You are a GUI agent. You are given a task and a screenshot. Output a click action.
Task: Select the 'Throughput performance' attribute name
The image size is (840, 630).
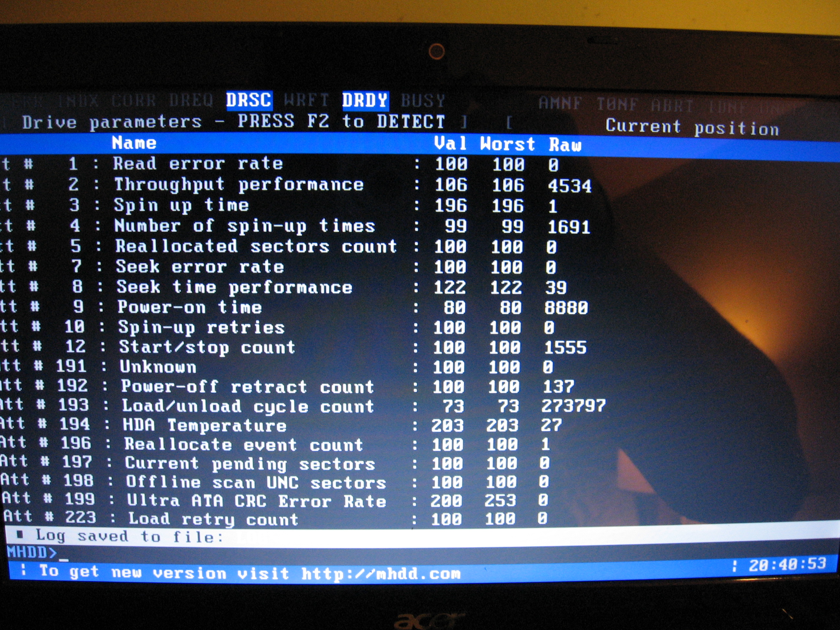pos(239,185)
